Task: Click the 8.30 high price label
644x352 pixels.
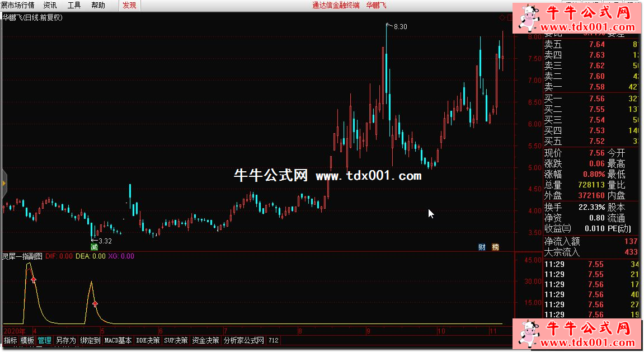Action: point(401,27)
